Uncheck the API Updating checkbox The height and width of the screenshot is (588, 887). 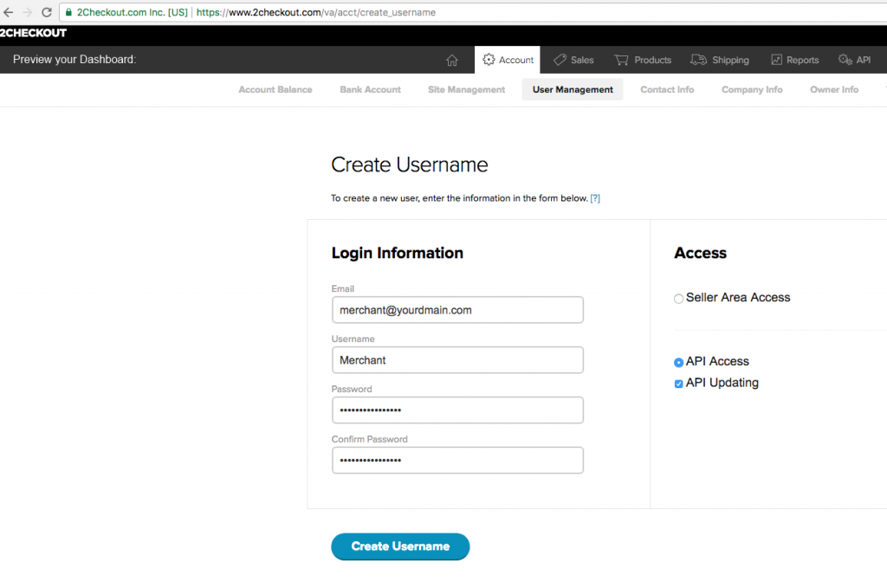click(x=678, y=384)
